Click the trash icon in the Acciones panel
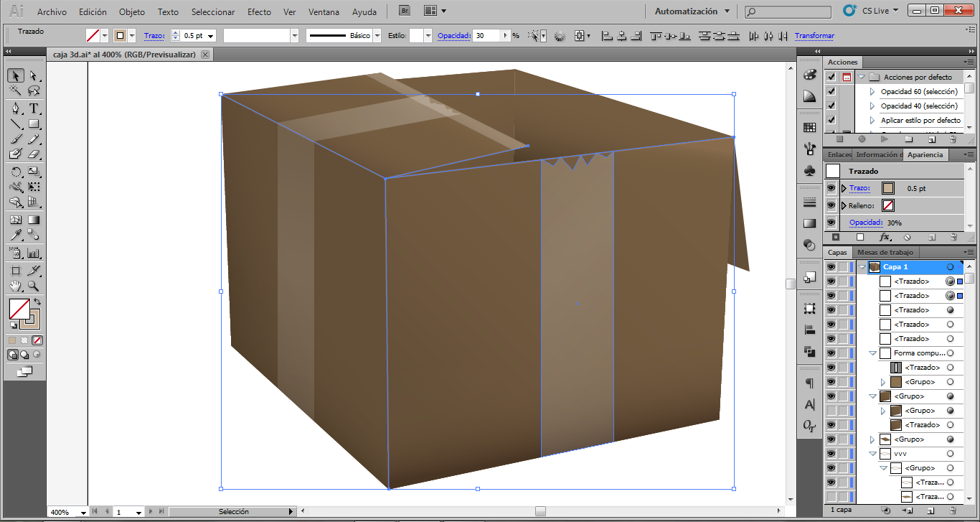The width and height of the screenshot is (980, 522). [952, 139]
